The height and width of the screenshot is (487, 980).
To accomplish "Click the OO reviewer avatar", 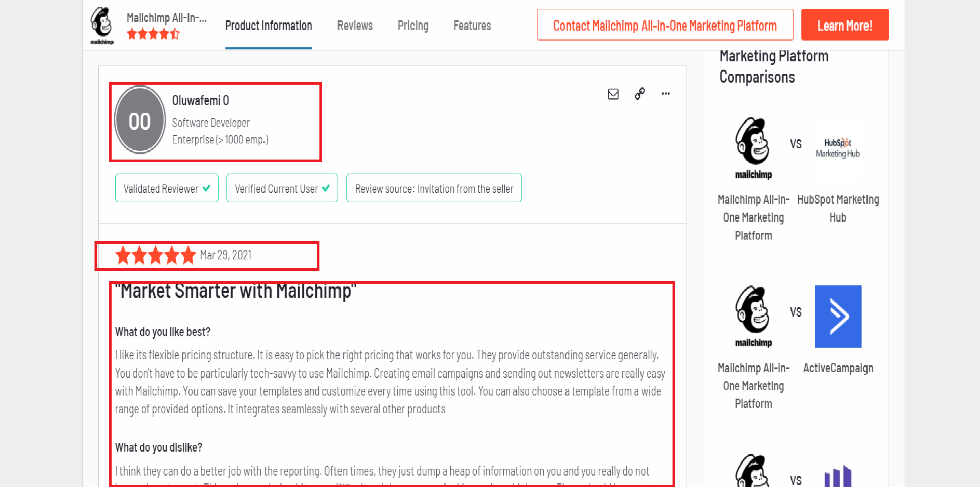I will point(140,120).
